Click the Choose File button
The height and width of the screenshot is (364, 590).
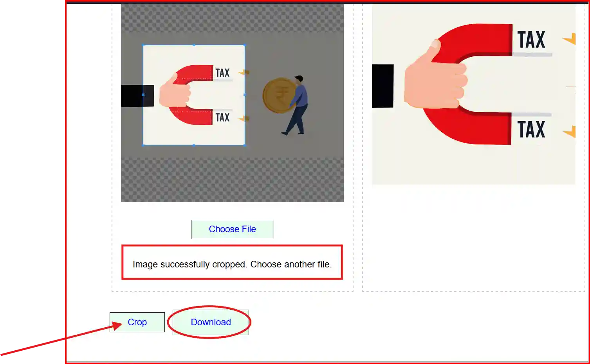[x=232, y=229]
